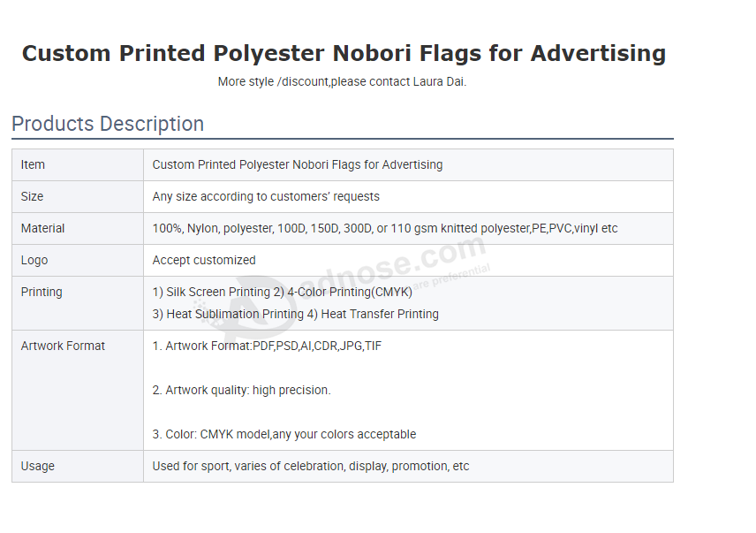The width and height of the screenshot is (756, 533).
Task: Click the 'Silk Screen Printing' line
Action: click(x=282, y=293)
